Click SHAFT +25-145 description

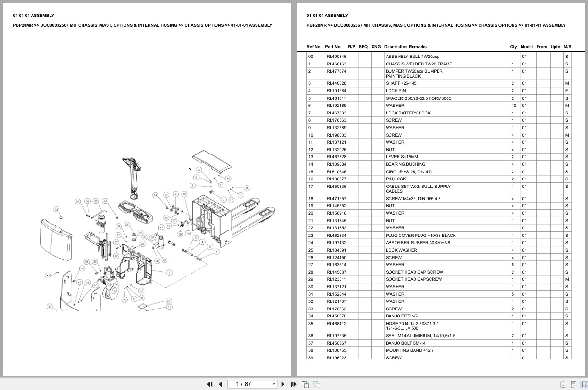401,83
